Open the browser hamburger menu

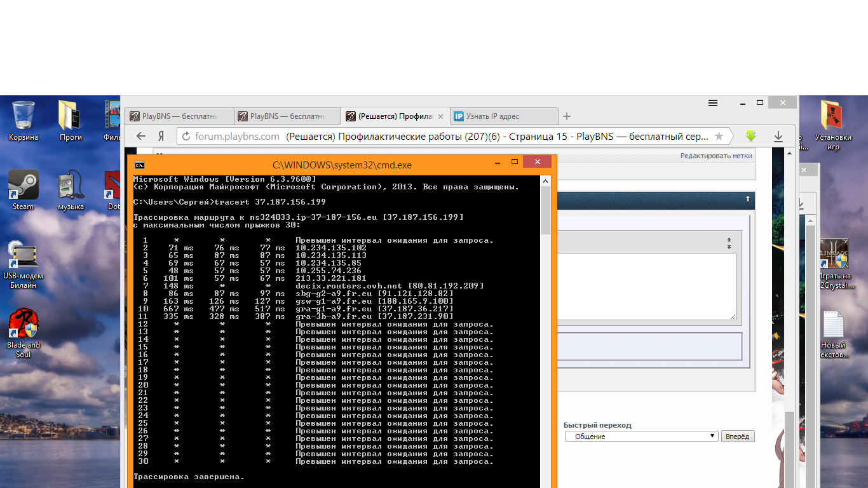[713, 103]
